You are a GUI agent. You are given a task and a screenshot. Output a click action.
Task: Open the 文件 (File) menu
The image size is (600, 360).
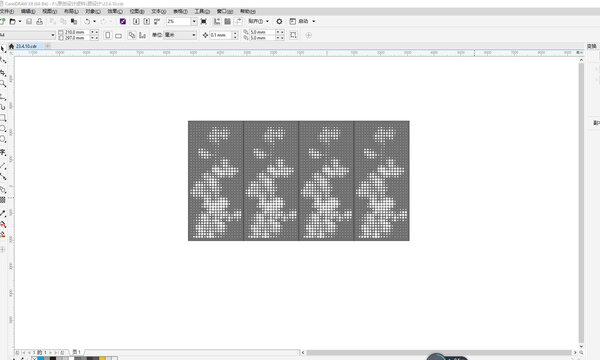(7, 11)
